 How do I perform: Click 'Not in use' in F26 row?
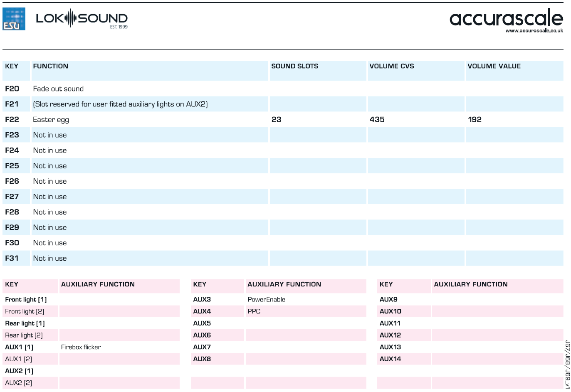[50, 181]
